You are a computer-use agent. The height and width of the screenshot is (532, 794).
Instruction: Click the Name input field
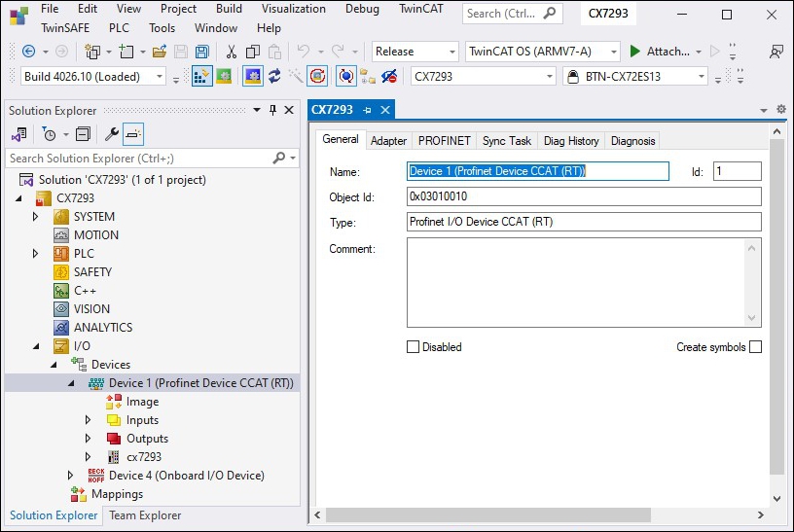tap(538, 171)
